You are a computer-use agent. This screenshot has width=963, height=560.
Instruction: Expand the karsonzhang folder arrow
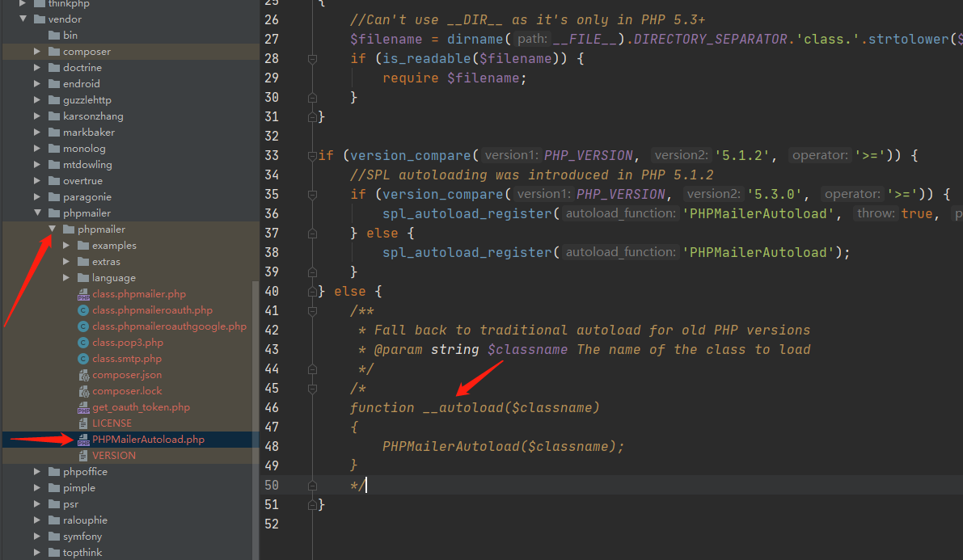click(x=37, y=116)
